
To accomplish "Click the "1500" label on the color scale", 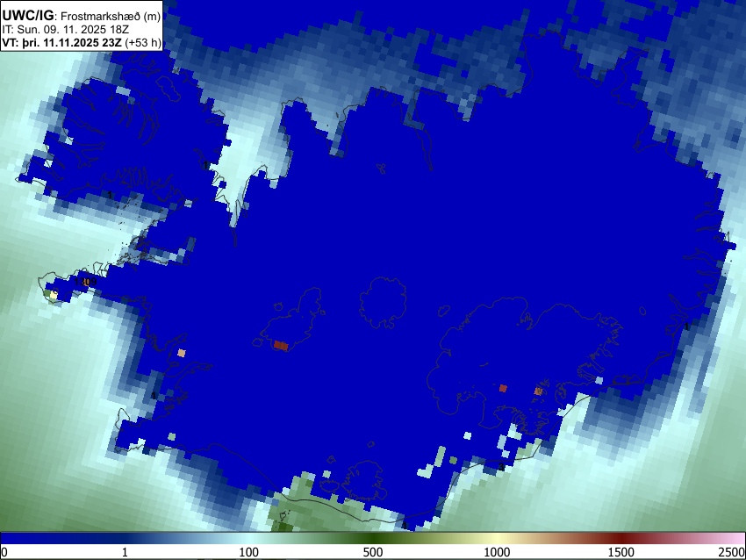I will tap(621, 552).
